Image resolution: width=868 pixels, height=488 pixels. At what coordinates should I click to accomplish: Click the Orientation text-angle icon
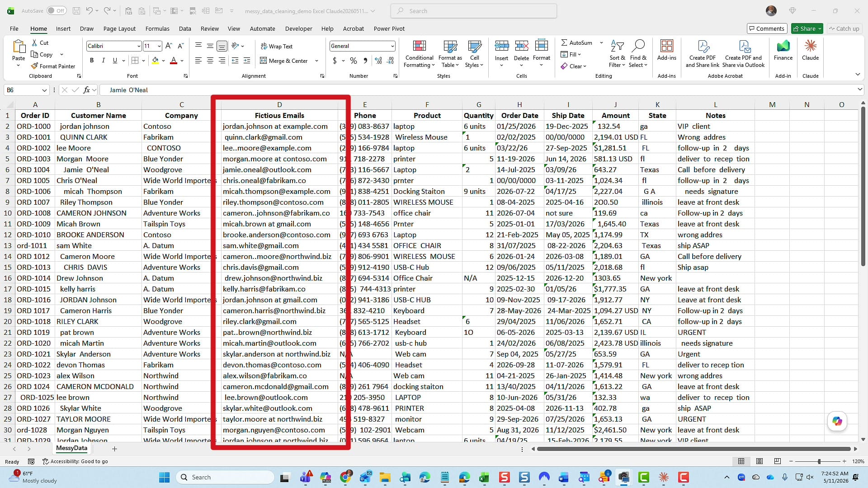coord(235,46)
